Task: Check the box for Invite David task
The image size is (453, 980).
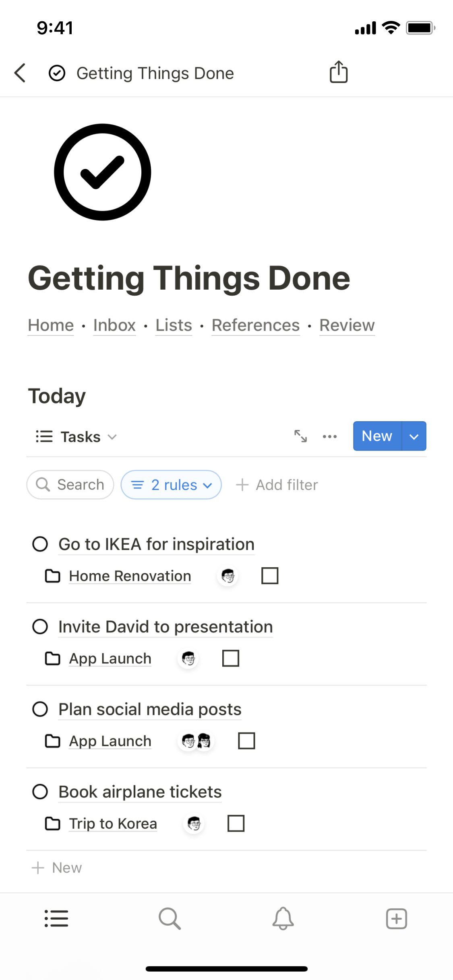Action: (x=231, y=659)
